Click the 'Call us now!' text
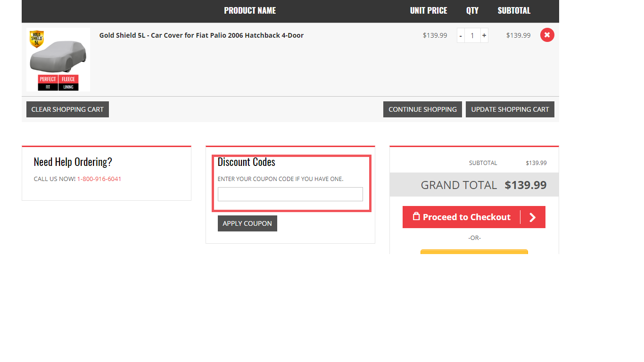The image size is (644, 362). coord(55,179)
